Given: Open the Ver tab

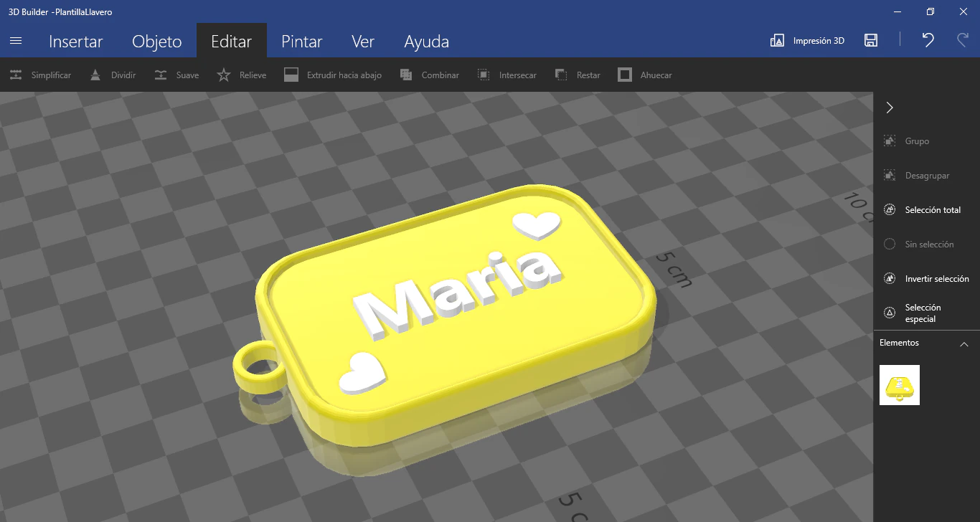Looking at the screenshot, I should point(363,41).
